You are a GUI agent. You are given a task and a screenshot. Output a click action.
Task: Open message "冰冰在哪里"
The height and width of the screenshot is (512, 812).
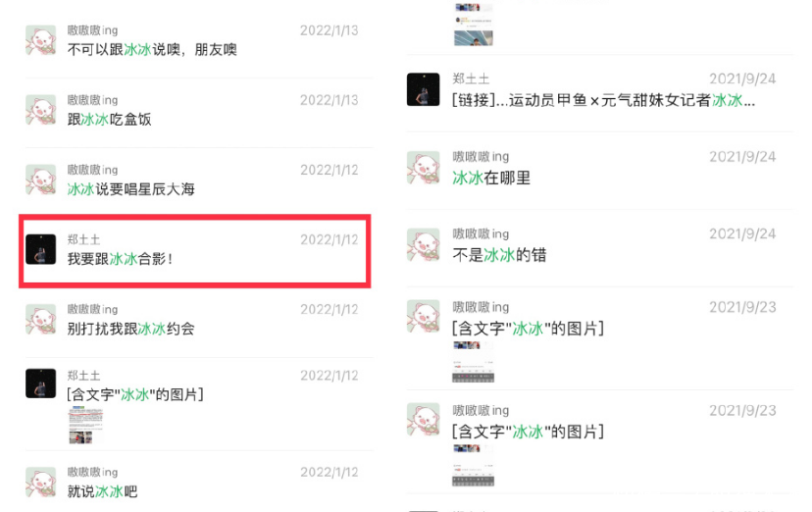coord(599,171)
